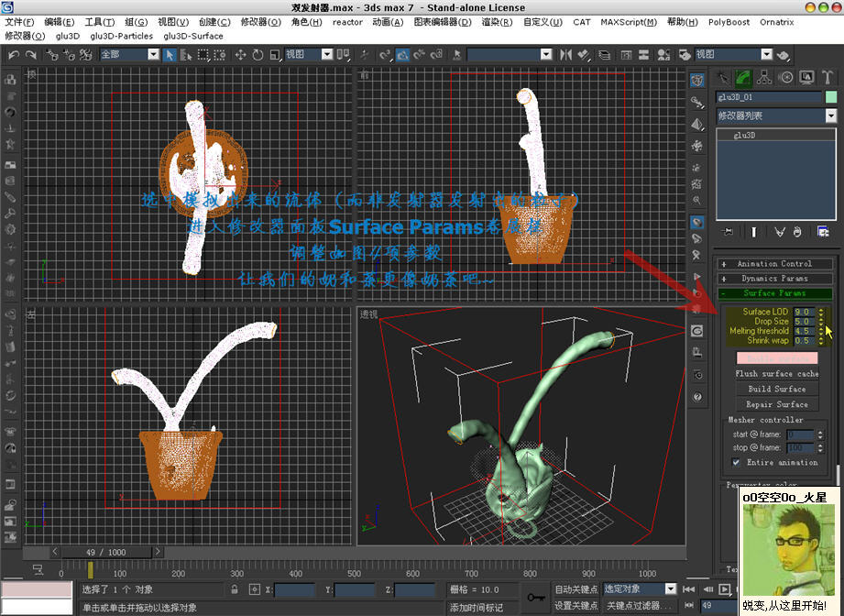
Task: Activate the Select Object arrow tool
Action: click(x=170, y=54)
